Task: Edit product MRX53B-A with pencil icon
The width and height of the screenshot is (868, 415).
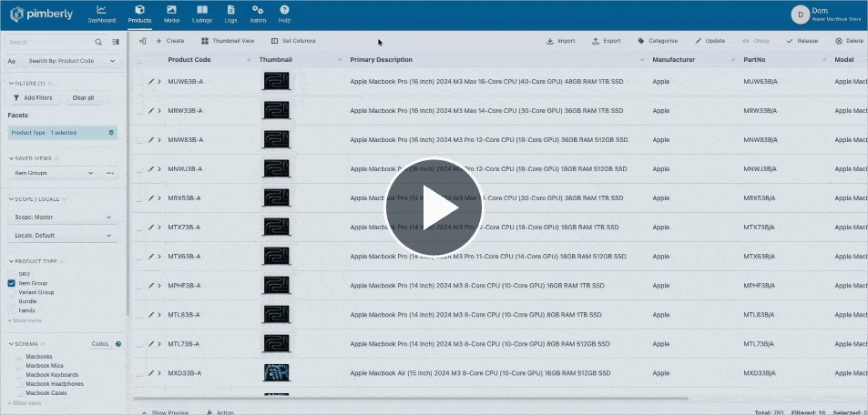Action: pyautogui.click(x=151, y=198)
